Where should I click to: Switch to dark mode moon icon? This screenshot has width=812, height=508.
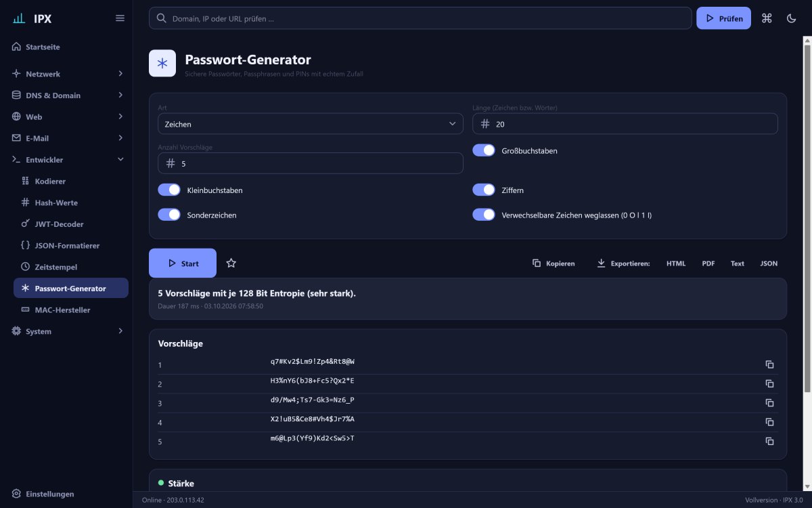click(791, 18)
